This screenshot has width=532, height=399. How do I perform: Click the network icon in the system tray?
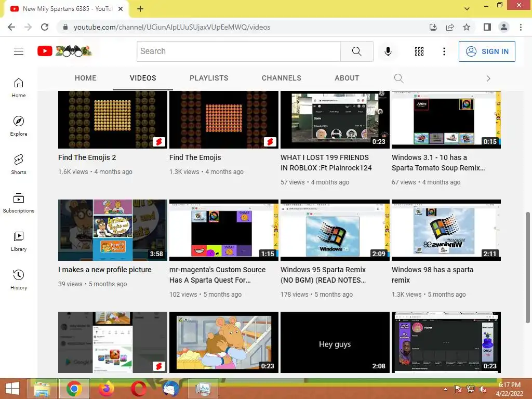coord(470,389)
